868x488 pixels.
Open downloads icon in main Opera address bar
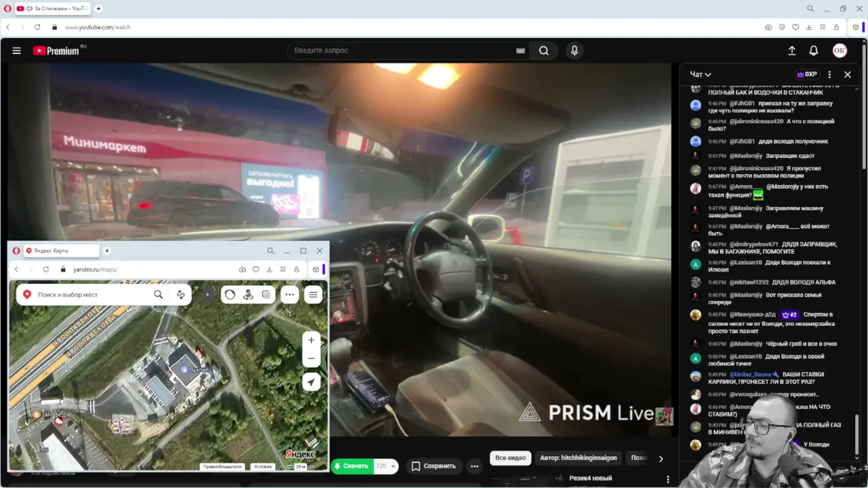click(809, 27)
